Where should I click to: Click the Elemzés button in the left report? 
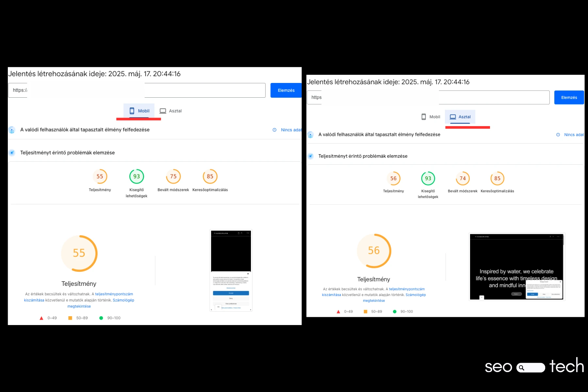coord(286,90)
